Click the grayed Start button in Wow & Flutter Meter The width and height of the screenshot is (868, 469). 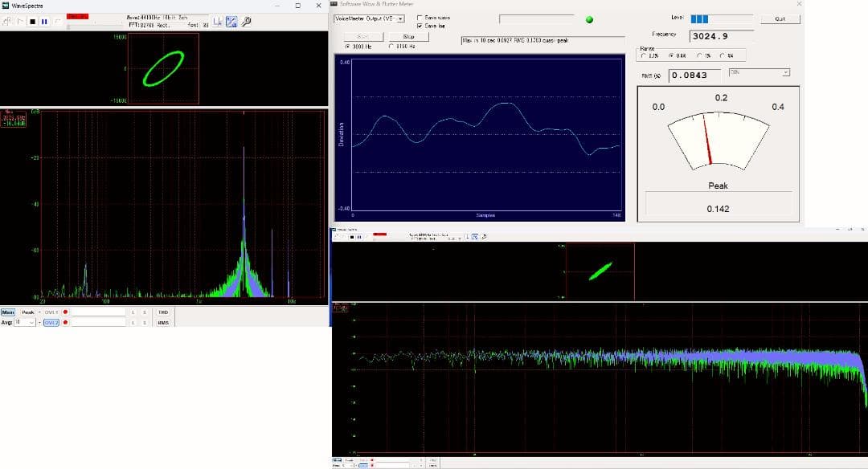pyautogui.click(x=363, y=36)
